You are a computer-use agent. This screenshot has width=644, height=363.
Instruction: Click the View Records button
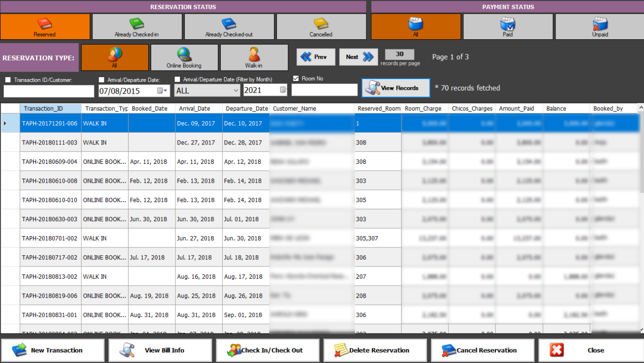click(396, 88)
